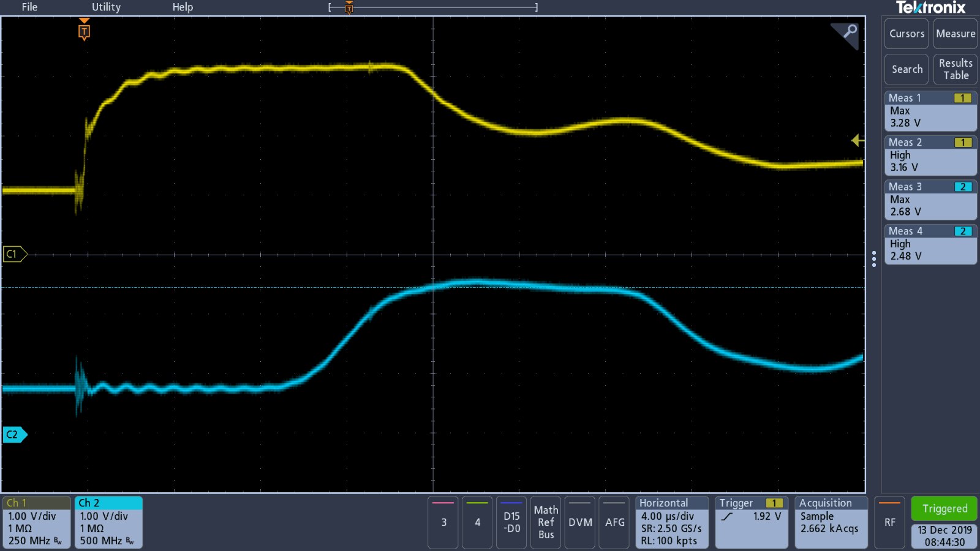
Task: Open the Horizontal settings badge
Action: (x=672, y=522)
